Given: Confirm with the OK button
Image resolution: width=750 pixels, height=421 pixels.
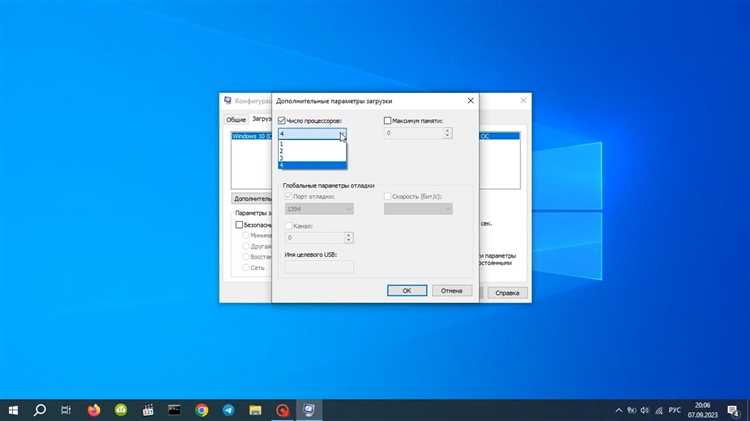Looking at the screenshot, I should click(407, 290).
